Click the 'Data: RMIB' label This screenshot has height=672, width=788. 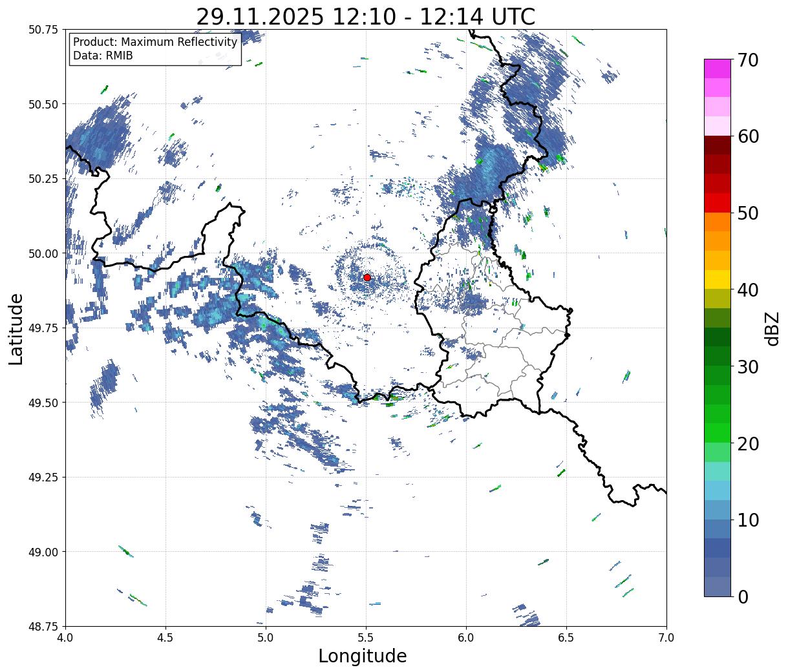coord(103,56)
